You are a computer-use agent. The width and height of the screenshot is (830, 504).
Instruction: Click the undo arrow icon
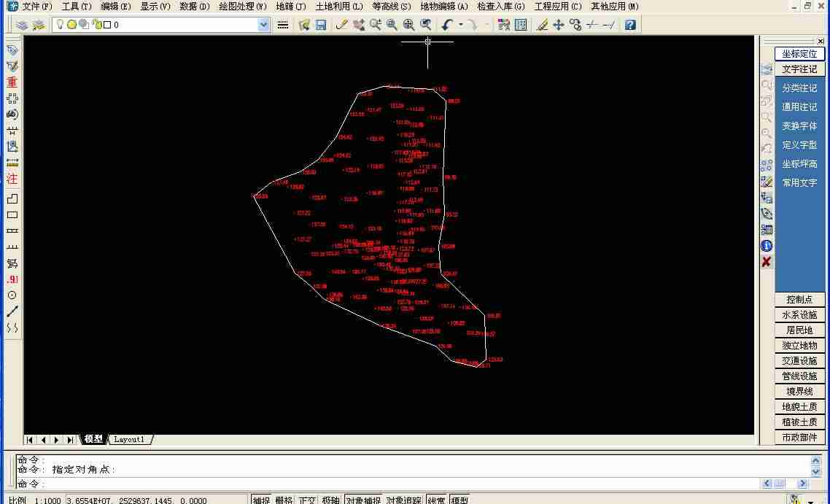click(x=447, y=25)
